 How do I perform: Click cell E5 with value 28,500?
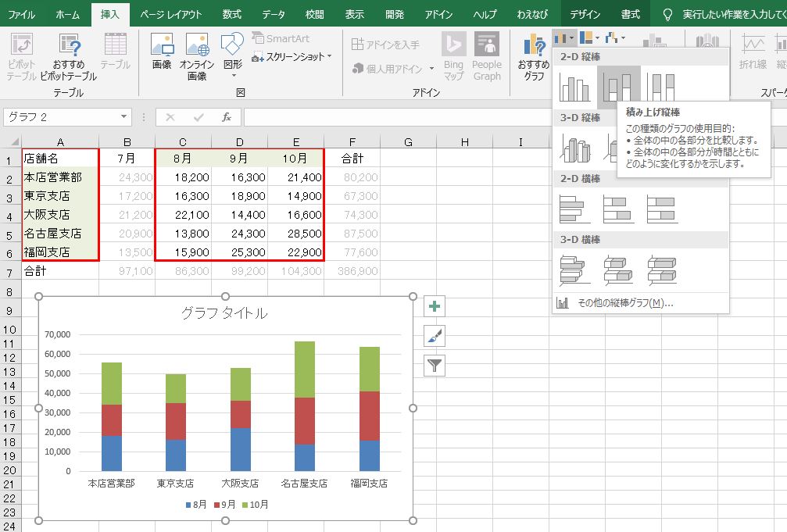(x=296, y=234)
